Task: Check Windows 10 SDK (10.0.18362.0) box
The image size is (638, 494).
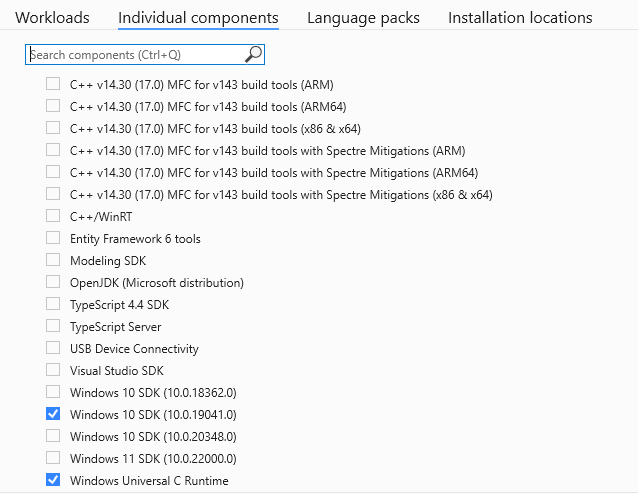Action: click(x=53, y=391)
